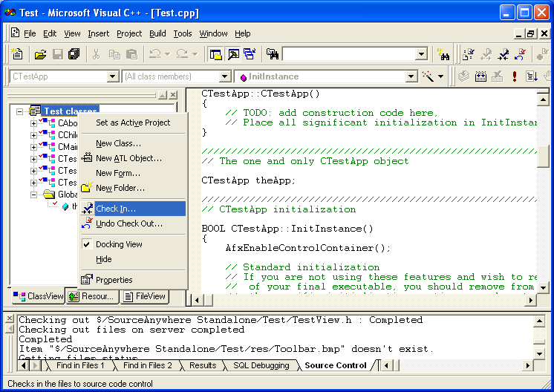
Task: Click the Undo arrow icon
Action: (x=154, y=54)
